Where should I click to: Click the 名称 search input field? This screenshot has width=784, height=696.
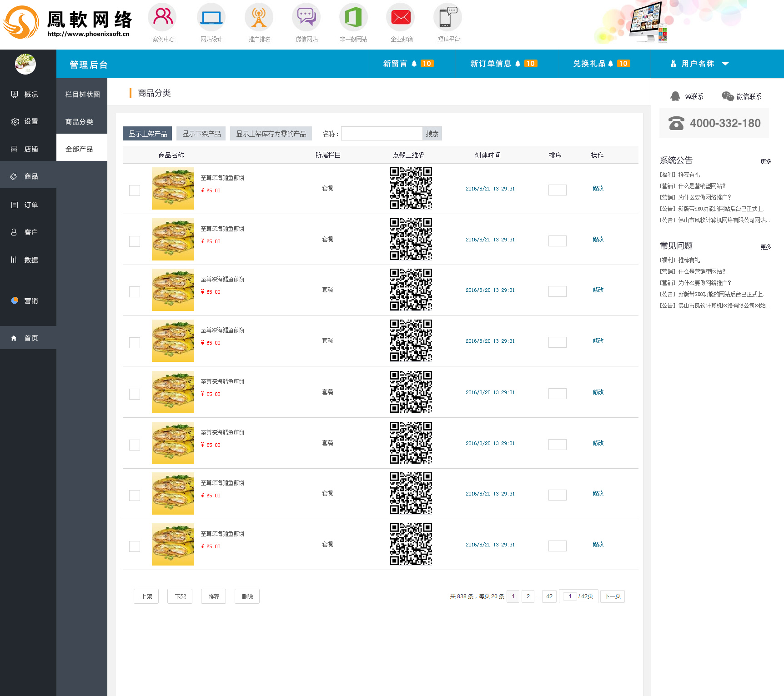point(382,134)
